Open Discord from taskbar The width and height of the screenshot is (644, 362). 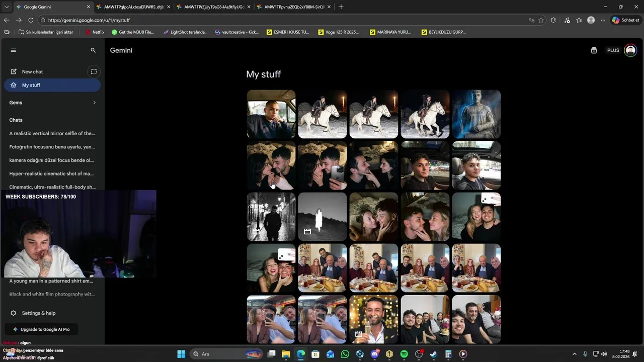coord(374,354)
